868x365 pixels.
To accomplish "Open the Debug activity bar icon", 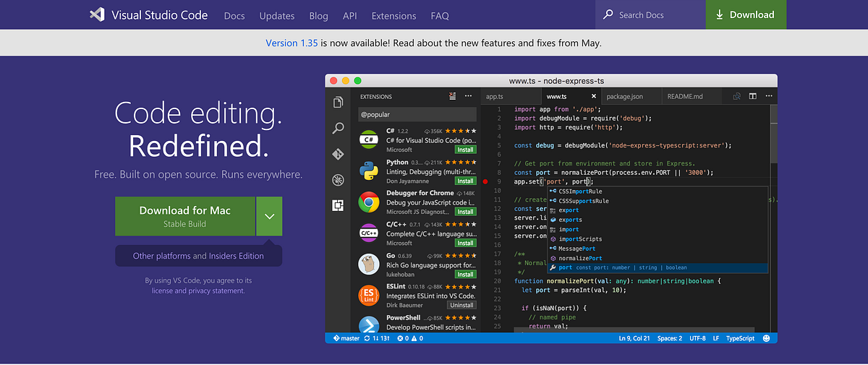I will point(338,180).
